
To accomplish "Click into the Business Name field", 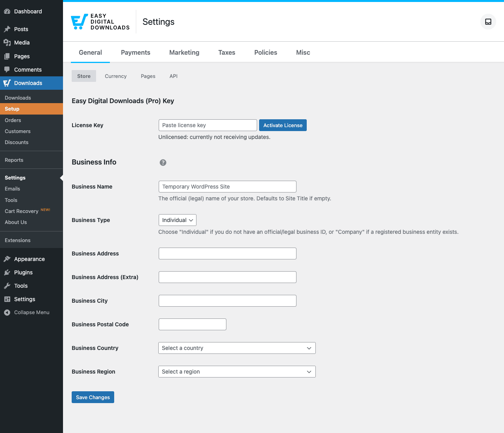I will (228, 187).
